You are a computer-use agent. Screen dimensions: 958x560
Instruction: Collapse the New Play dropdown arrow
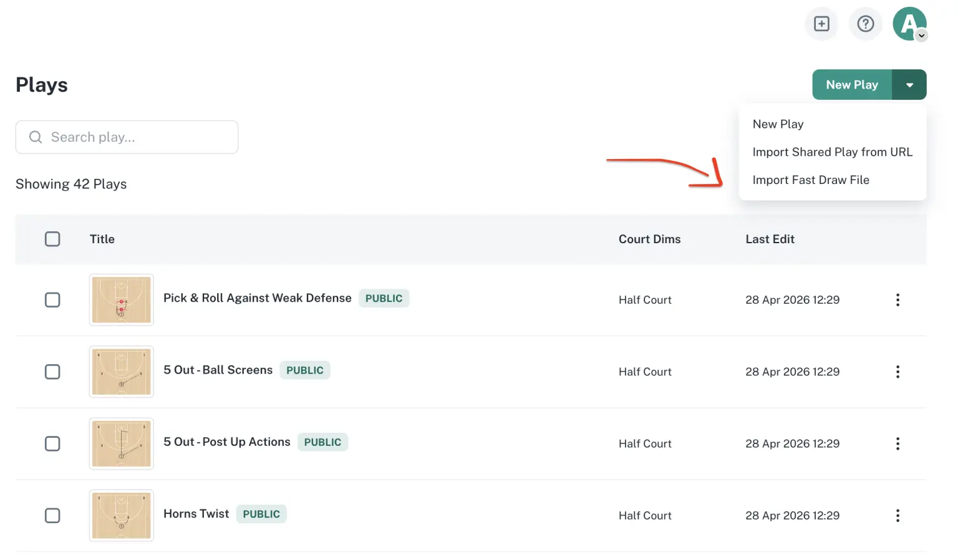[x=909, y=85]
